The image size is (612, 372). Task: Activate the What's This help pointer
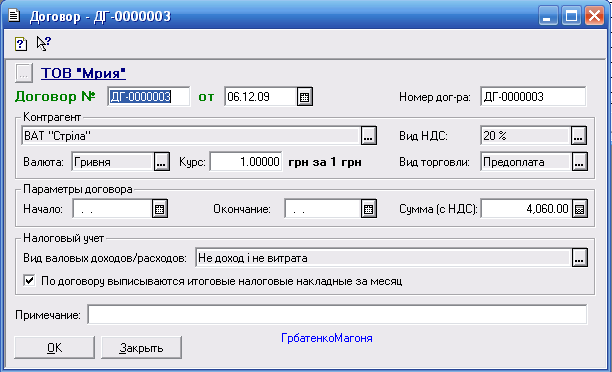[x=44, y=43]
